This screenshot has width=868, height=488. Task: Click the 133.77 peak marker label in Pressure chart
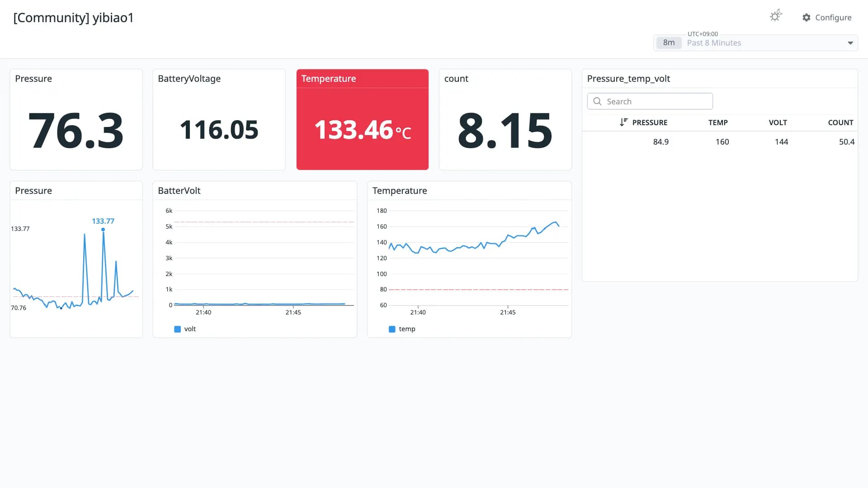tap(103, 221)
